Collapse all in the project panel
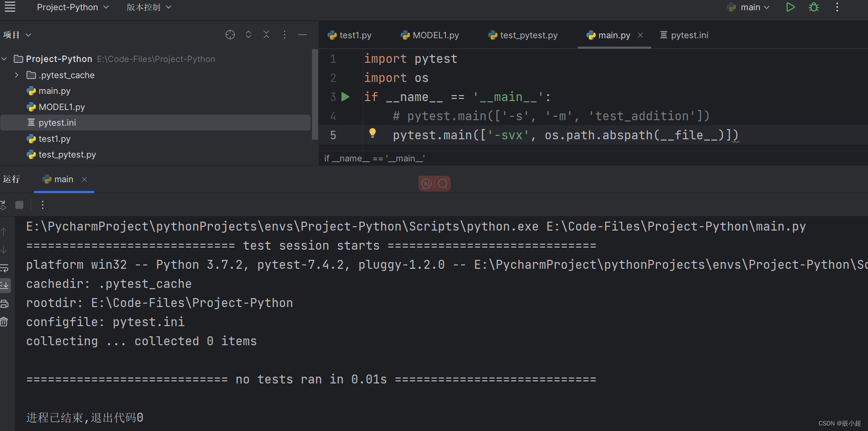868x431 pixels. tap(266, 35)
